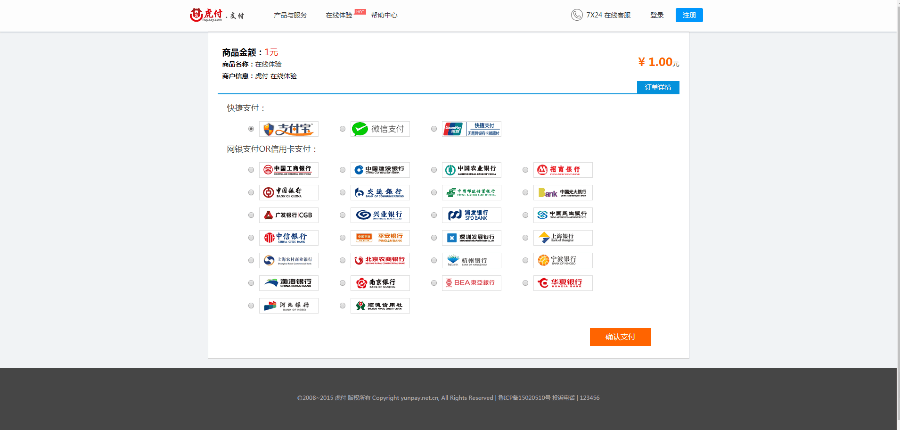Click the 南京银行 logo
Image resolution: width=900 pixels, height=430 pixels.
click(380, 283)
